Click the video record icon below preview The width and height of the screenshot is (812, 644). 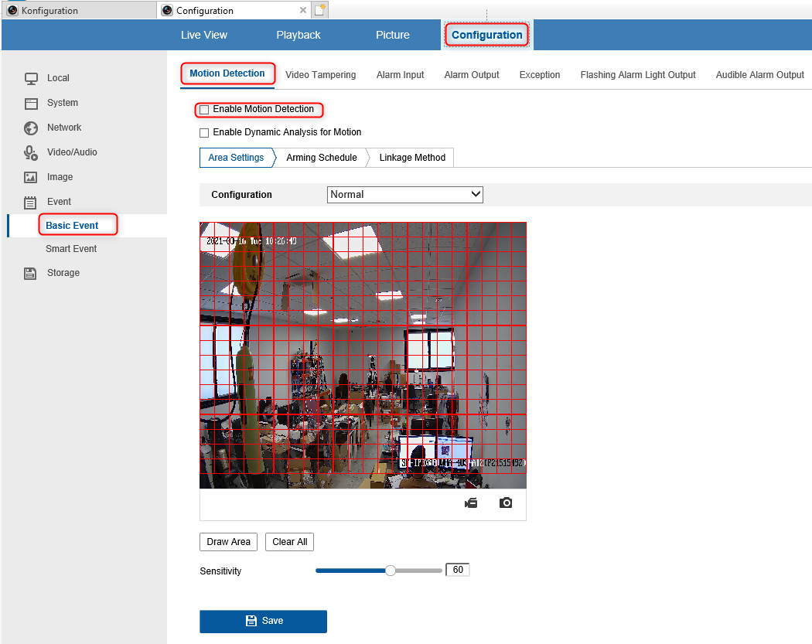click(x=471, y=503)
